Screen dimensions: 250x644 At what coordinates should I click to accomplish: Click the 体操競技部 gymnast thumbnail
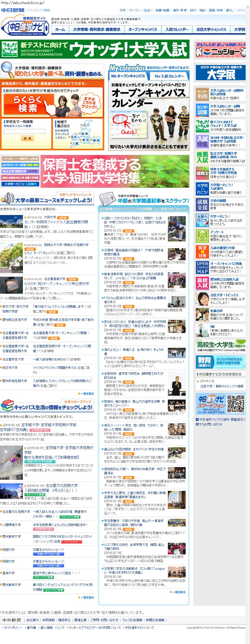click(x=11, y=462)
